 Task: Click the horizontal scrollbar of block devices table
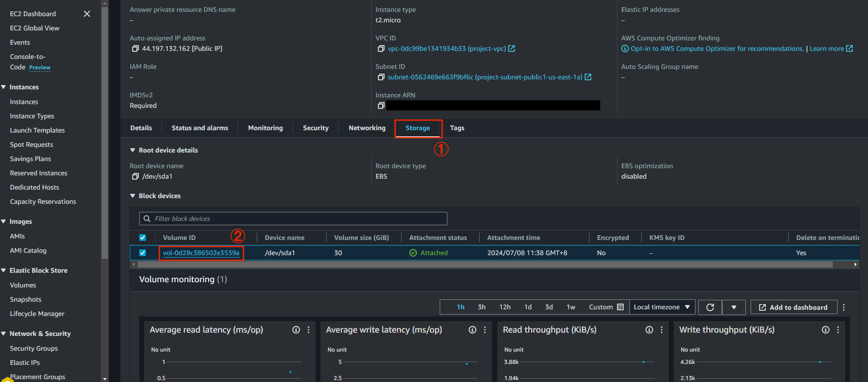(x=485, y=264)
